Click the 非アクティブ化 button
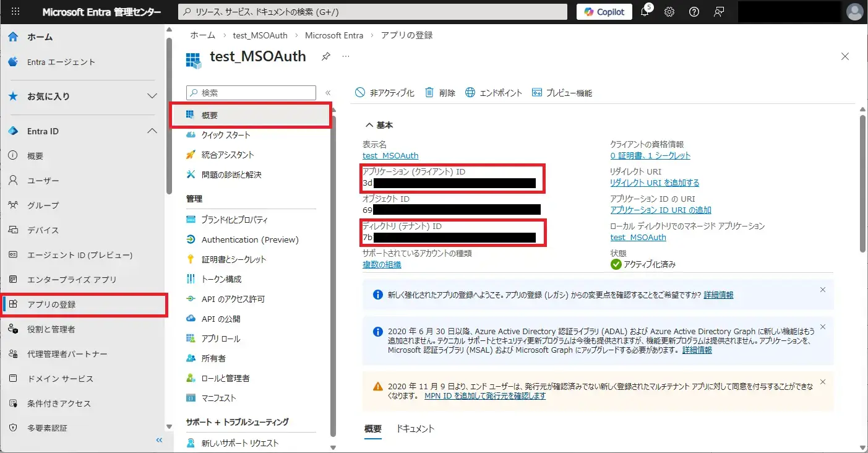868x453 pixels. (x=384, y=93)
